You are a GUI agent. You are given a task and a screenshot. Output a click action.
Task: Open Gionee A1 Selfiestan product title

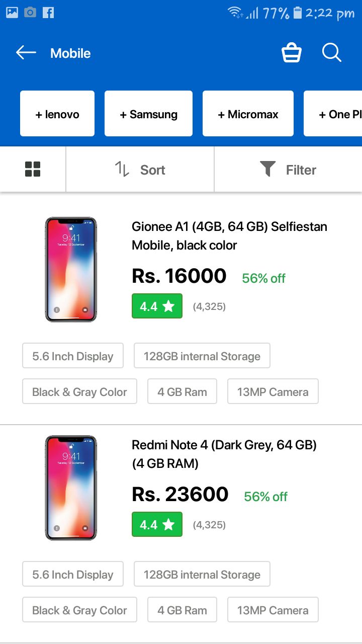[229, 236]
